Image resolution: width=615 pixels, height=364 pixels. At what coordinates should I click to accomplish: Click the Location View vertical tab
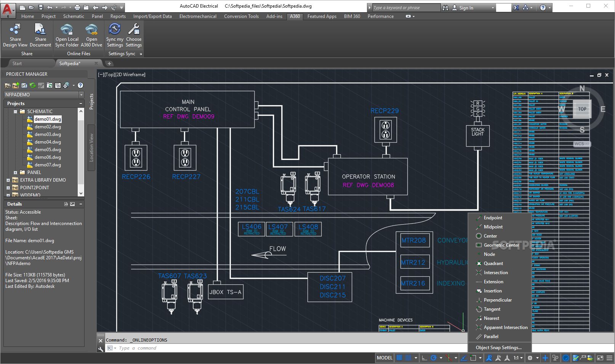(x=91, y=147)
